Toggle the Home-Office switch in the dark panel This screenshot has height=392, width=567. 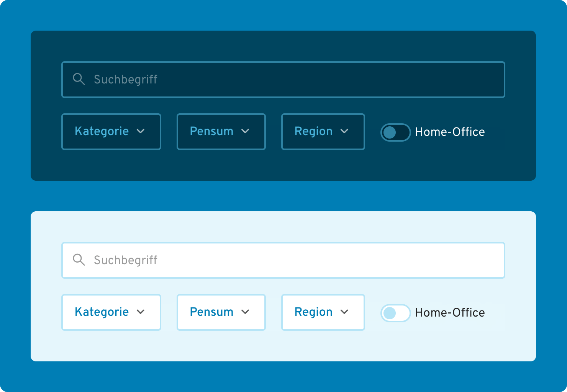point(395,132)
